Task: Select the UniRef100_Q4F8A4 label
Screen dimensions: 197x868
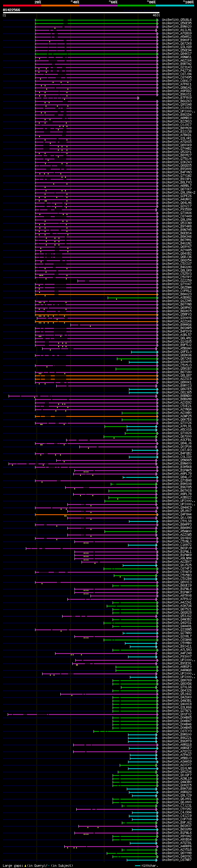Action: [177, 515]
